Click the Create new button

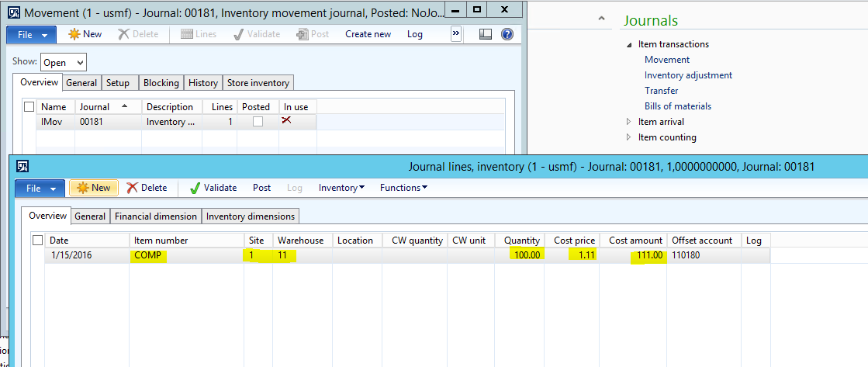[x=368, y=34]
